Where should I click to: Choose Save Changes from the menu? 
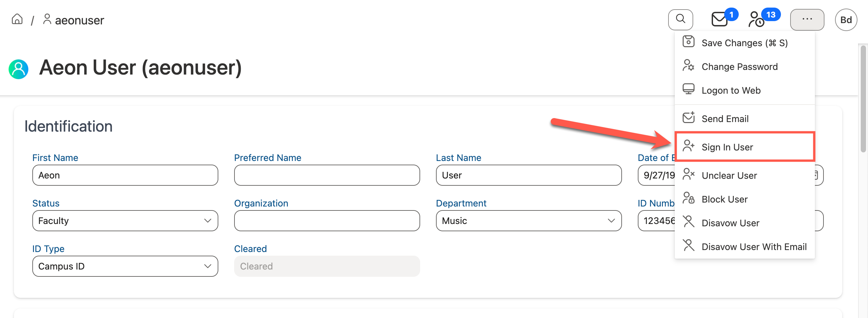(744, 43)
